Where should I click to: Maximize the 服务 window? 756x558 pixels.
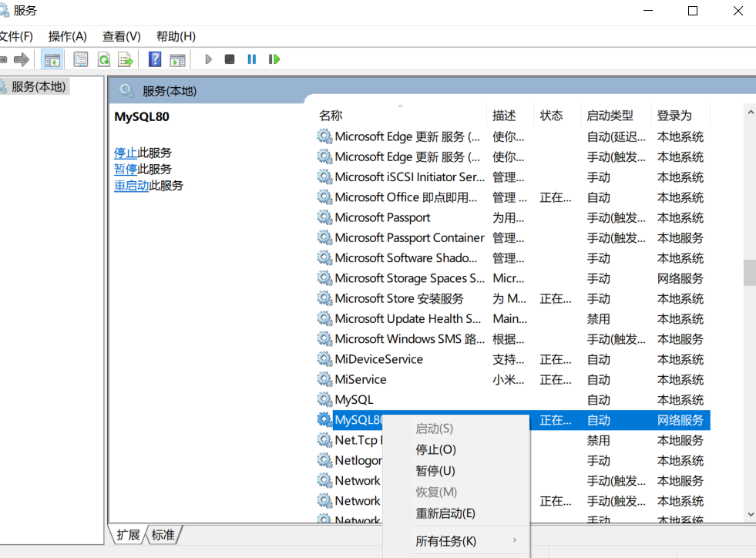click(x=693, y=11)
